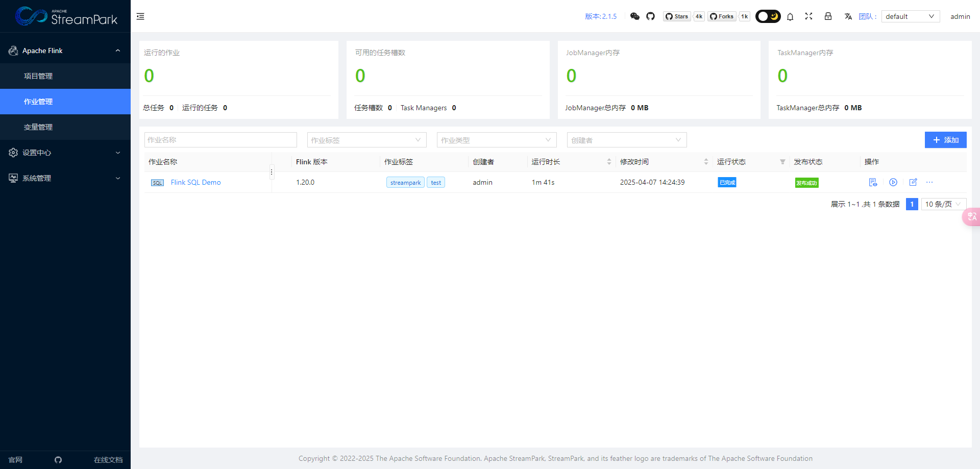Open 项目管理 menu item
The image size is (980, 469).
65,76
